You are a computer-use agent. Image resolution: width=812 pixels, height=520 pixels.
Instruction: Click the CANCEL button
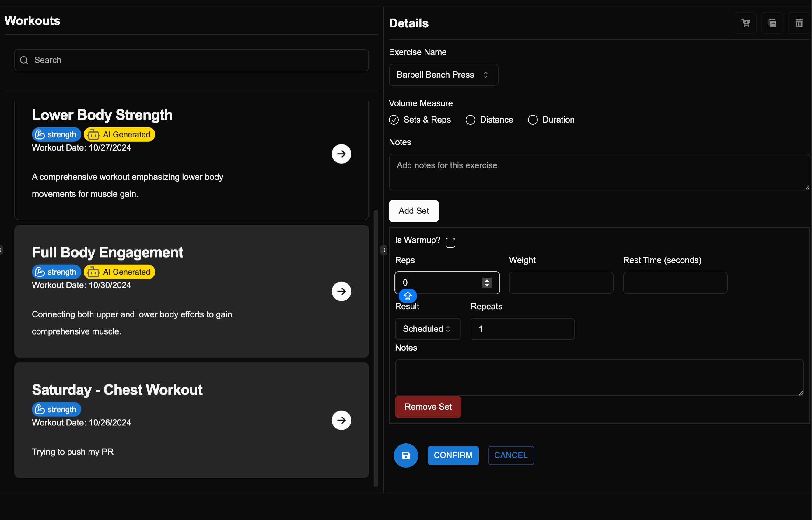511,455
